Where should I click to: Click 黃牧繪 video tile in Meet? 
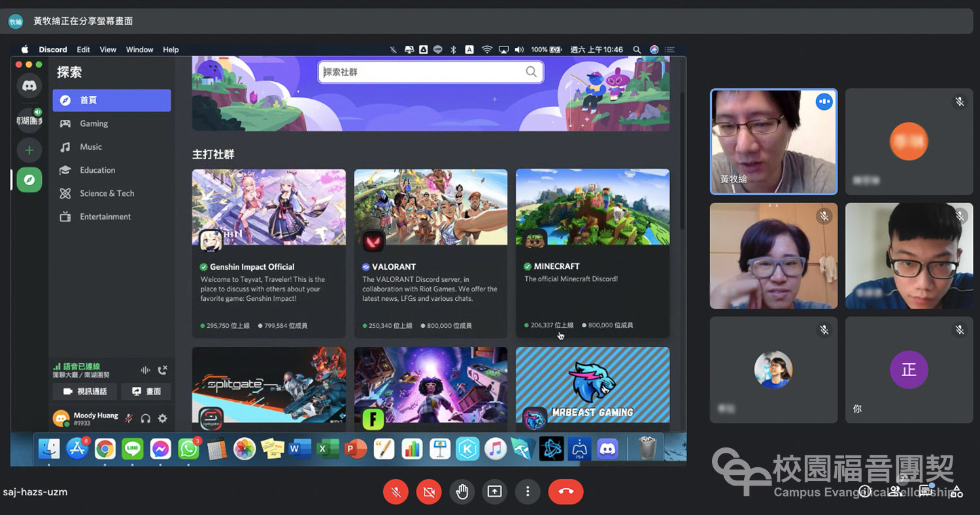[x=773, y=142]
